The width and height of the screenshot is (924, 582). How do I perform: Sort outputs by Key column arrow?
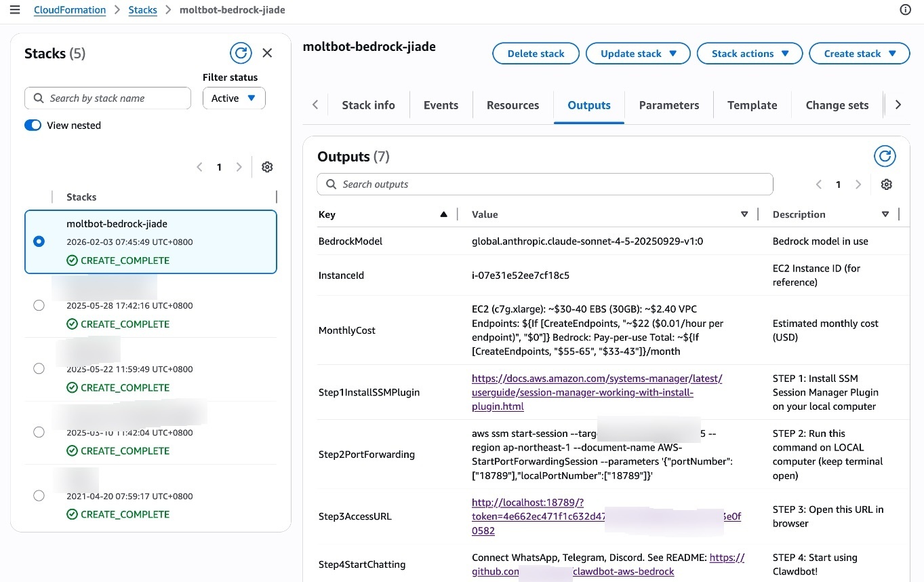point(443,214)
